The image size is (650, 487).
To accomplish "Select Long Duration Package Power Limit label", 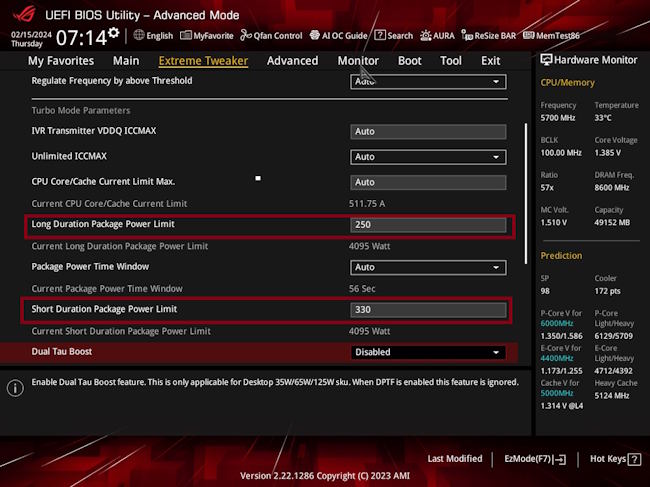I will 103,224.
